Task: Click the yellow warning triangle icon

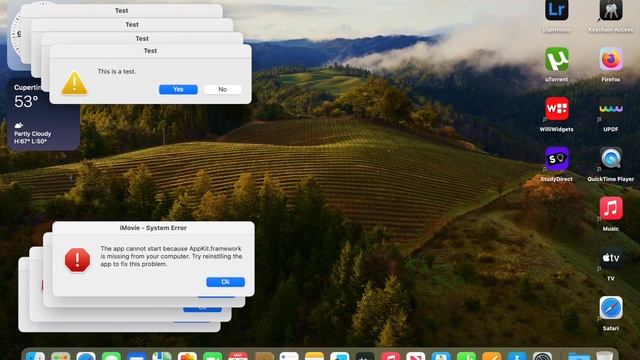Action: tap(74, 83)
